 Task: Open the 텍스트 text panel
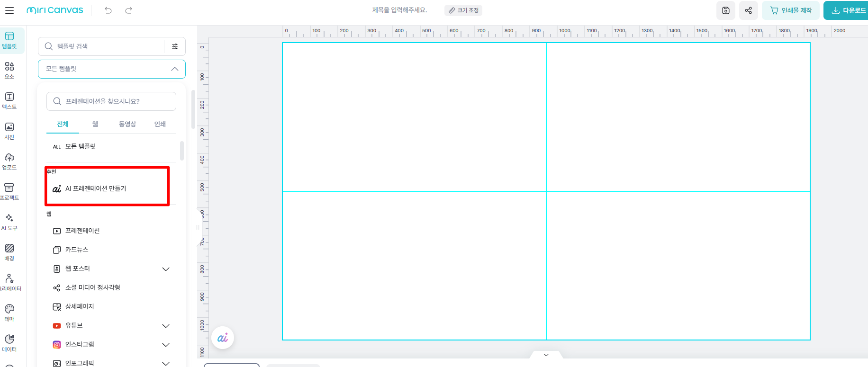[x=9, y=101]
